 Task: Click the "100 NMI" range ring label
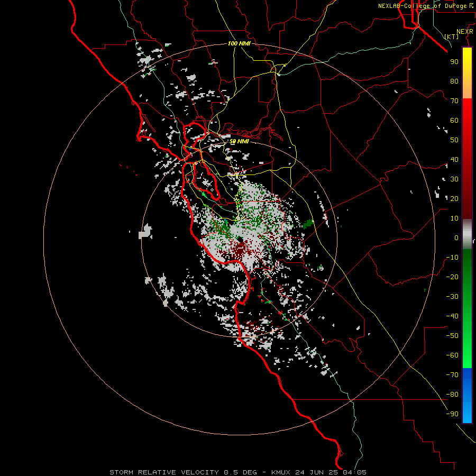pos(239,43)
